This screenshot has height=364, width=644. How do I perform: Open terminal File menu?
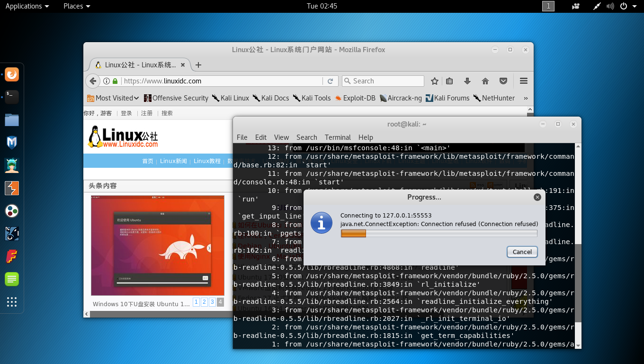point(242,137)
